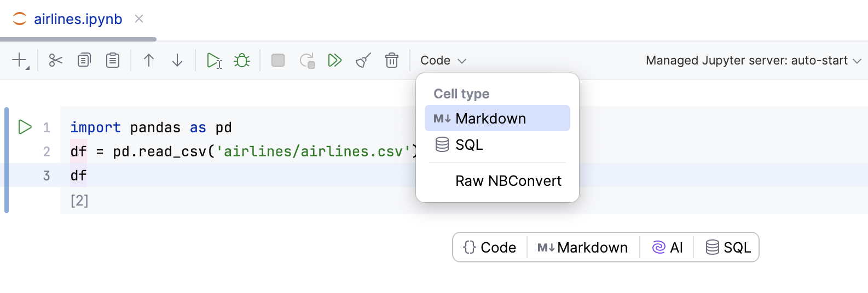Image resolution: width=868 pixels, height=293 pixels.
Task: Cut the cell with scissors icon
Action: (56, 60)
